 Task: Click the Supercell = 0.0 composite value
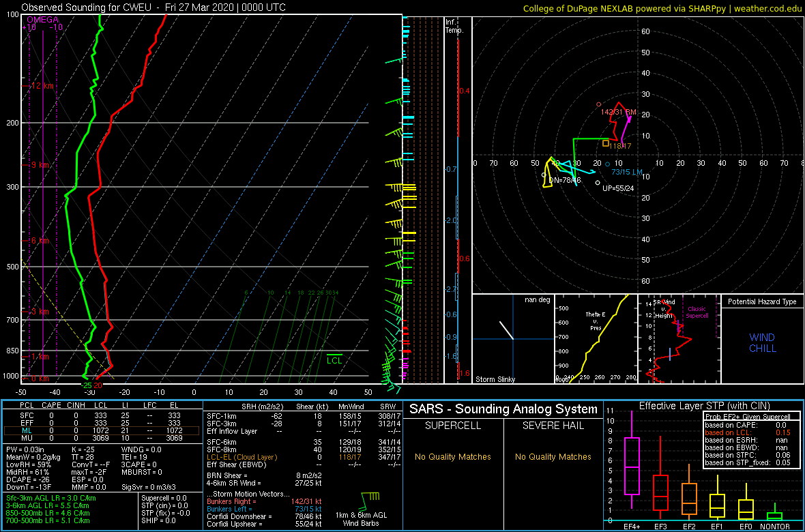click(164, 498)
